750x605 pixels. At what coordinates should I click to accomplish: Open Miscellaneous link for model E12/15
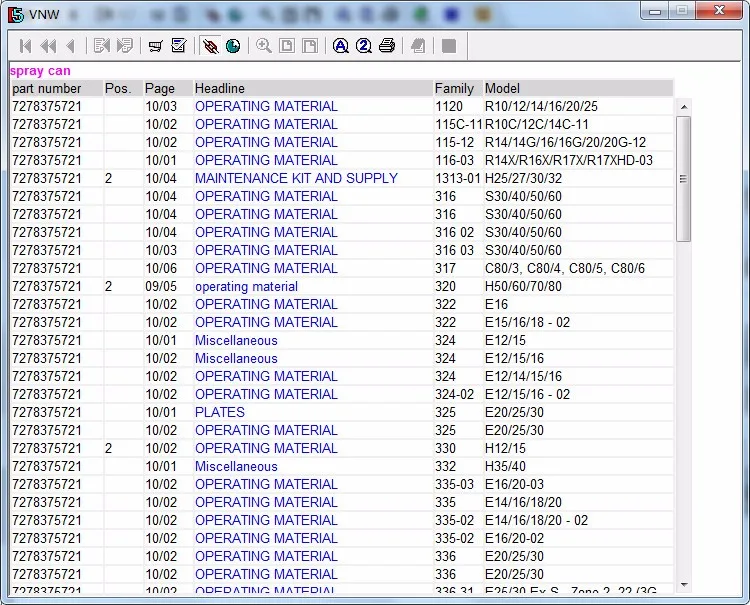236,341
